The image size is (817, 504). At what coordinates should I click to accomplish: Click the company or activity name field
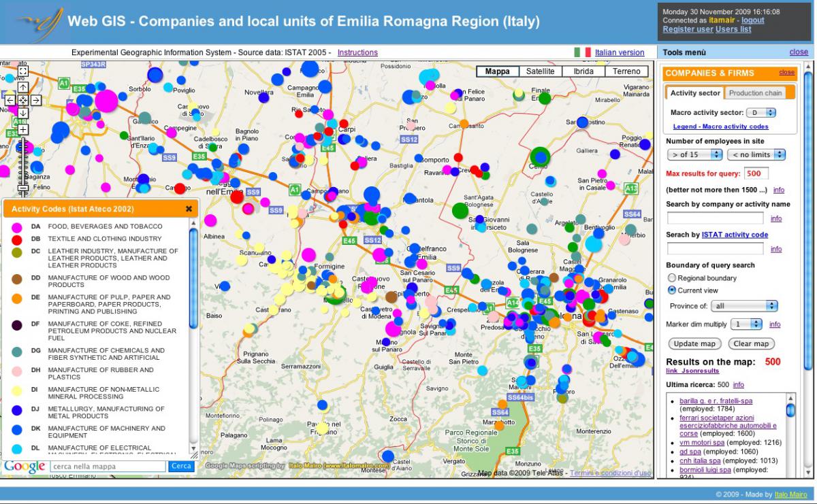click(x=716, y=218)
